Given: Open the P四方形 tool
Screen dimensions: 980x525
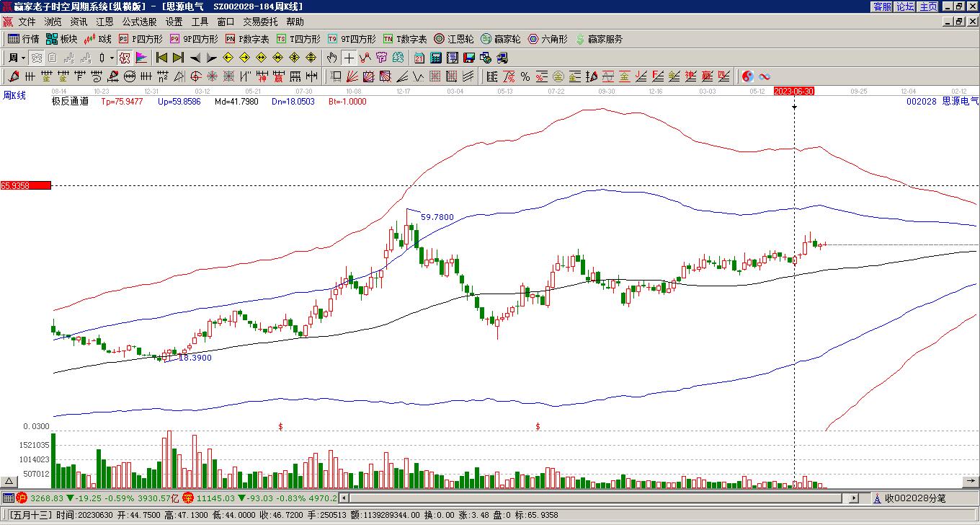Looking at the screenshot, I should click(141, 39).
